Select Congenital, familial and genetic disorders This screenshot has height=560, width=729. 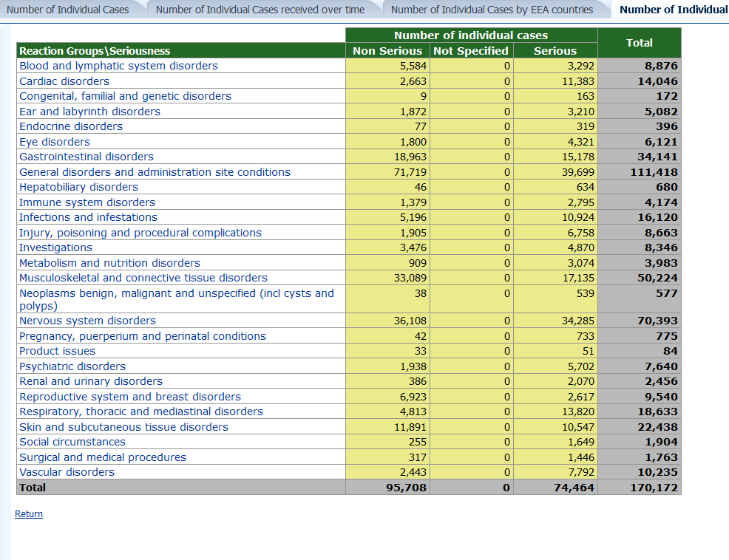[x=125, y=96]
